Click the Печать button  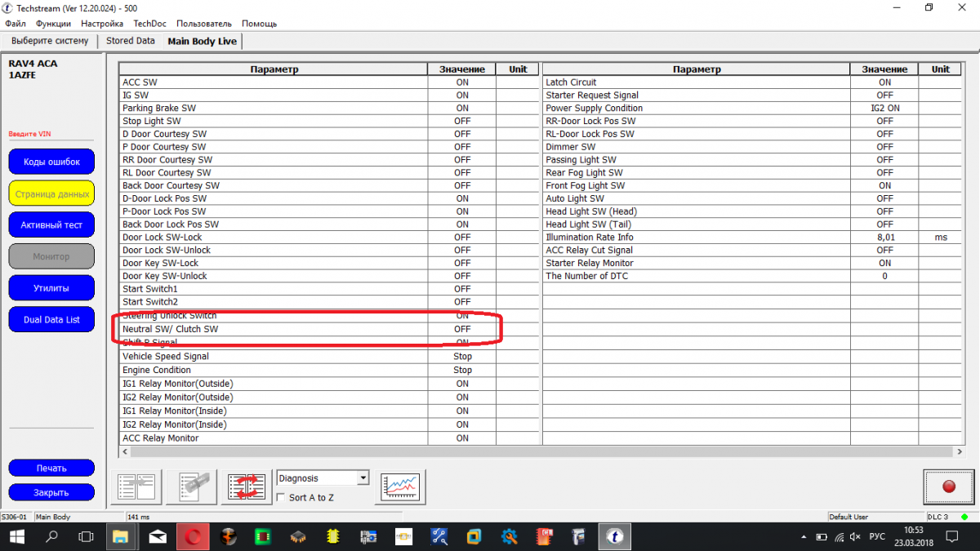(x=51, y=469)
